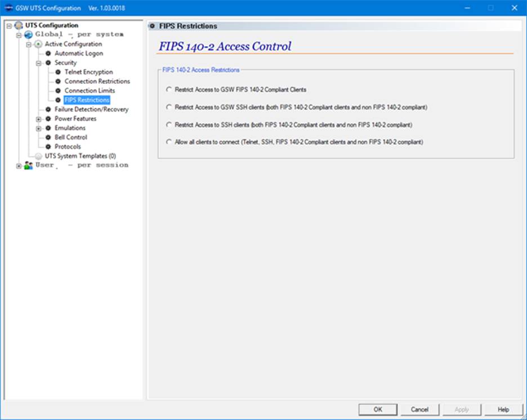Click 'FIPS 140-2 Access Restrictions' group label
This screenshot has width=527, height=420.
click(201, 70)
